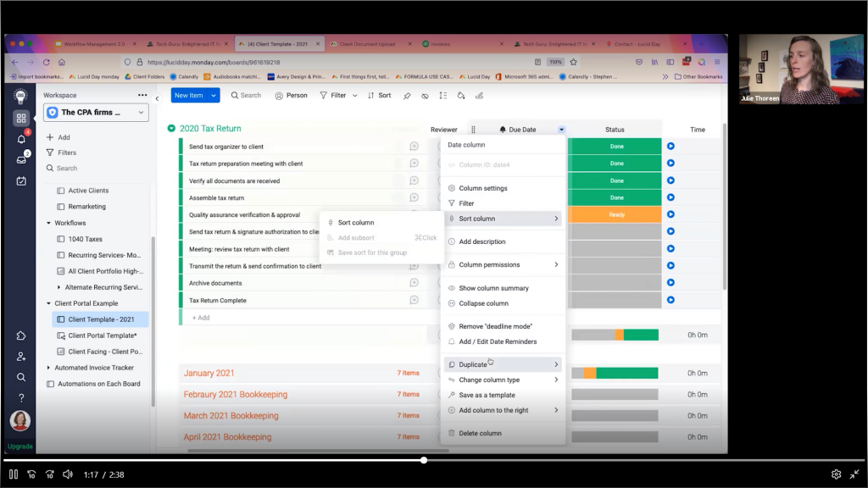Open the user profile avatar
This screenshot has width=868, height=488.
click(20, 421)
